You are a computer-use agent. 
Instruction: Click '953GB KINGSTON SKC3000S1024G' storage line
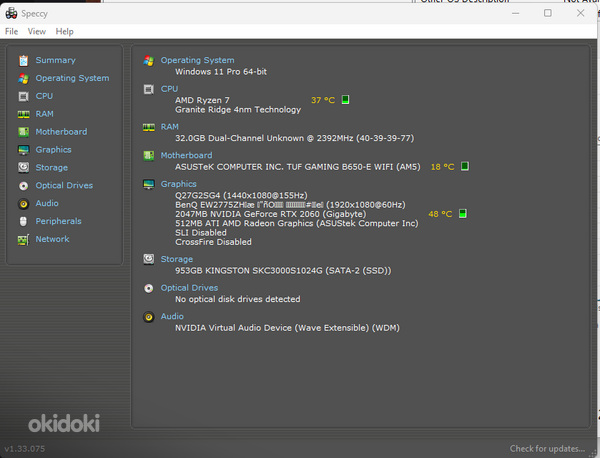coord(283,271)
